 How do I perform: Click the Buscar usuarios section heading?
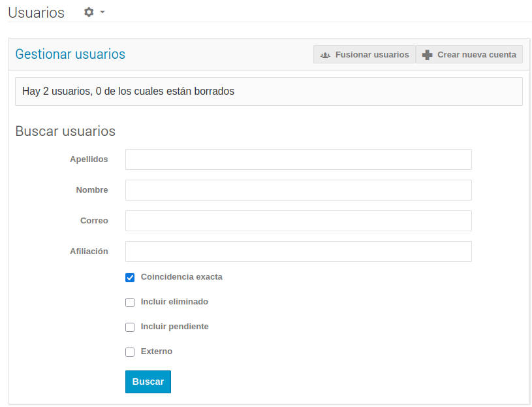point(65,131)
